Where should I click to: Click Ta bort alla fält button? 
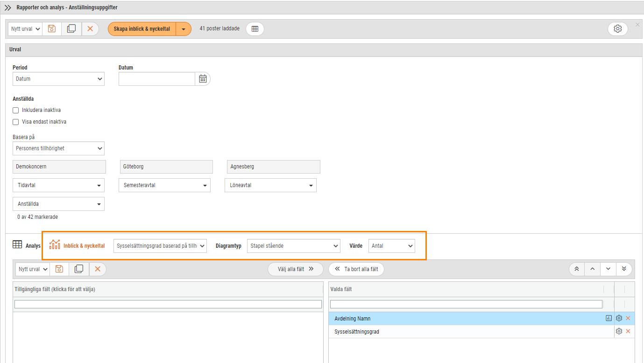coord(356,269)
